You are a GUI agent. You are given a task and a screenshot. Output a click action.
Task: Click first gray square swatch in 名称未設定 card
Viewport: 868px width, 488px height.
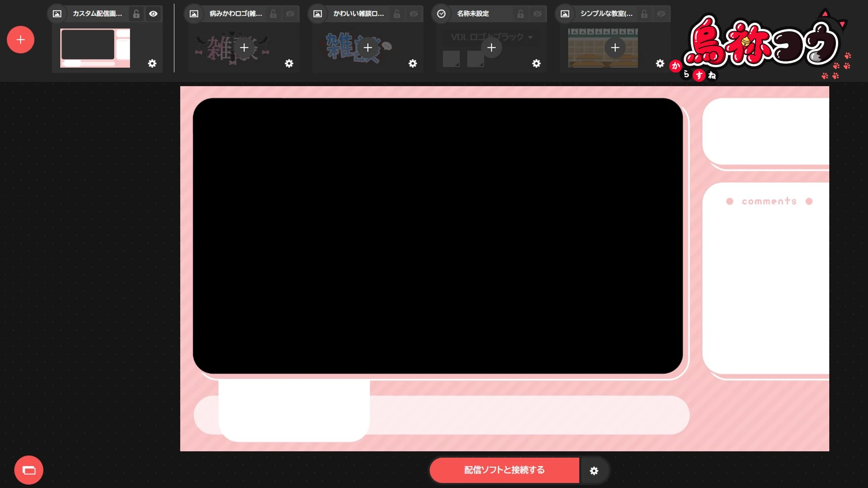(451, 59)
